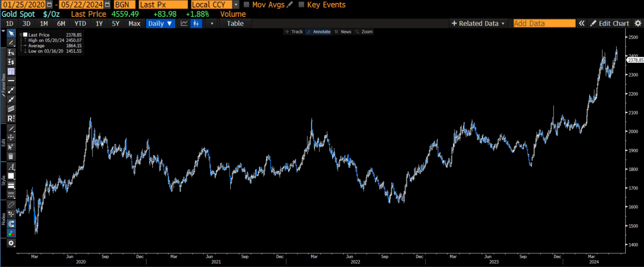Tick the Key Events checkbox
Image resolution: width=644 pixels, height=267 pixels.
tap(301, 5)
